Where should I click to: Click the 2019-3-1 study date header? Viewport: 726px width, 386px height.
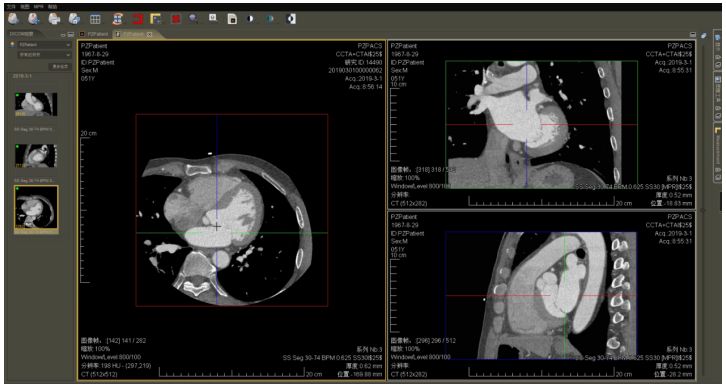tap(21, 76)
